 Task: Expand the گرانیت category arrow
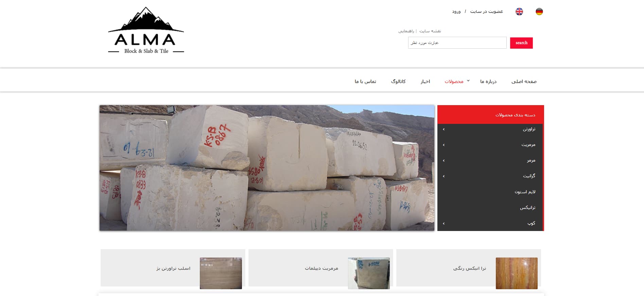coord(444,176)
